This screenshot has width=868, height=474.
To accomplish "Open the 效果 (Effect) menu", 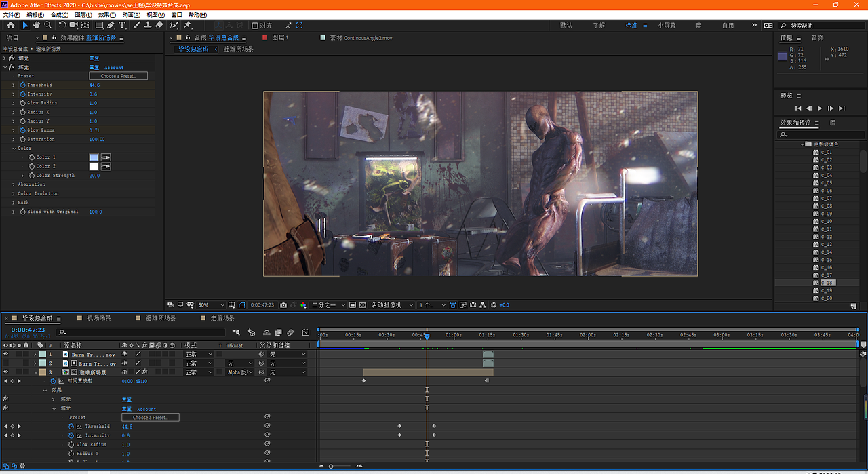I will pos(107,14).
